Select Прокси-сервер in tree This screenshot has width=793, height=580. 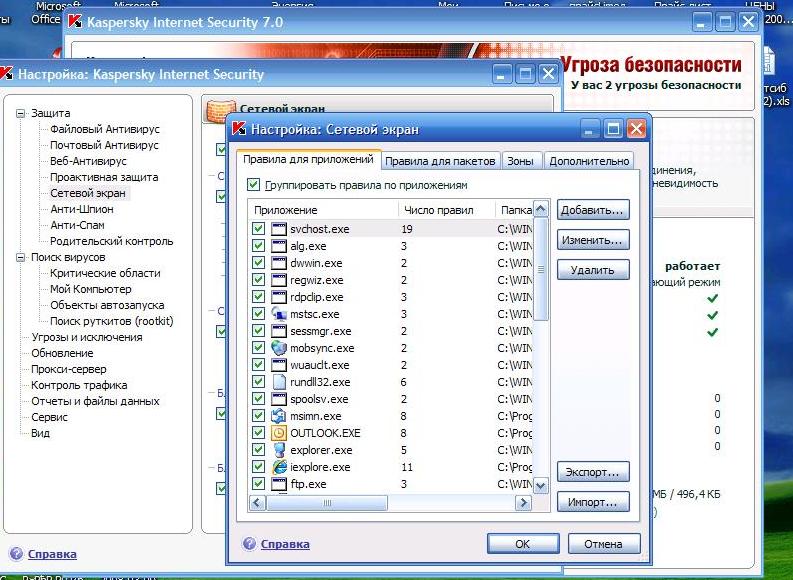tap(69, 369)
